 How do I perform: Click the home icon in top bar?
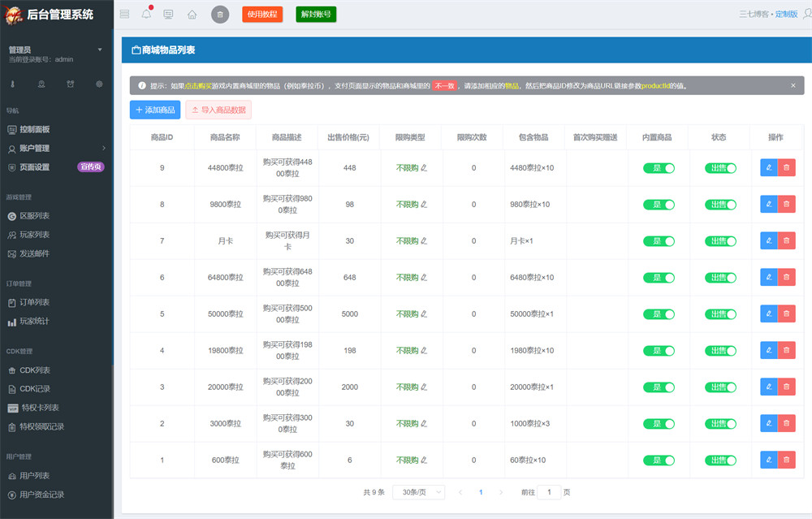(x=192, y=14)
